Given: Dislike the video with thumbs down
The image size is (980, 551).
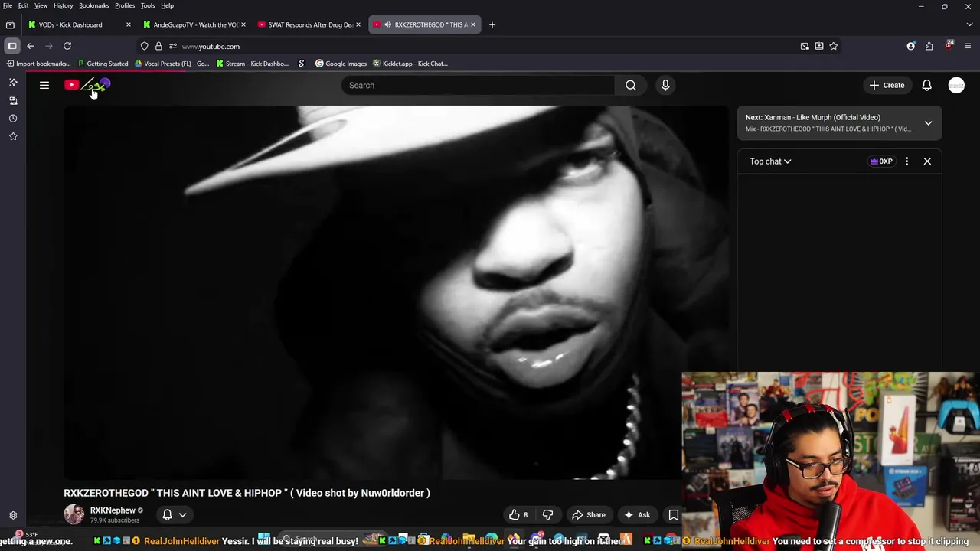Looking at the screenshot, I should click(547, 515).
